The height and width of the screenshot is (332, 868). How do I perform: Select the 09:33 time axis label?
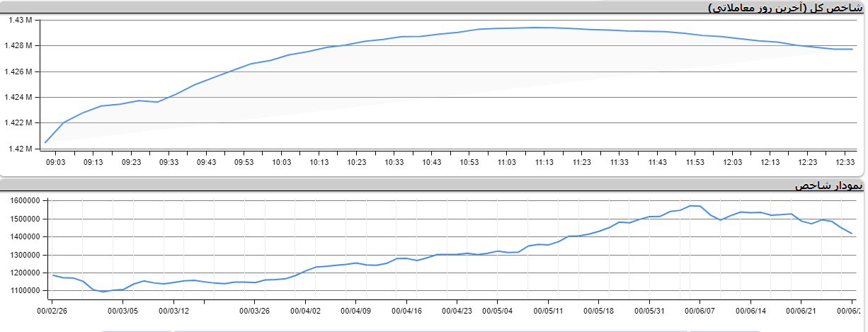169,163
